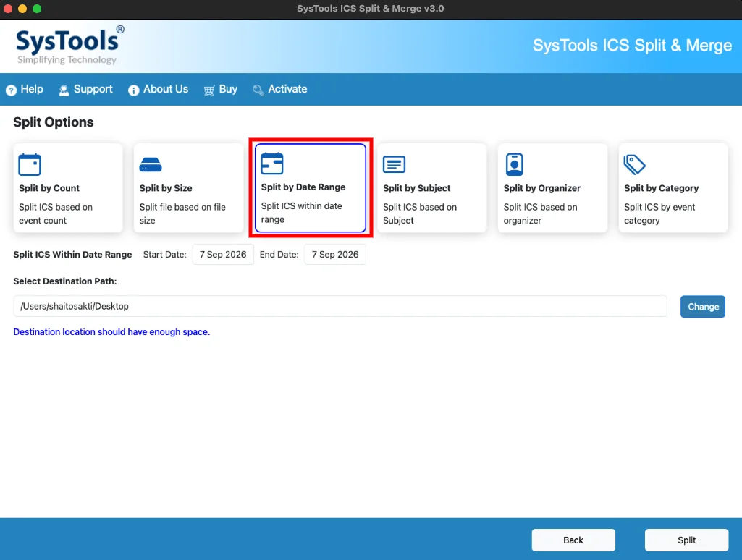Click the Split by Category tag icon
The image size is (742, 560).
point(635,164)
